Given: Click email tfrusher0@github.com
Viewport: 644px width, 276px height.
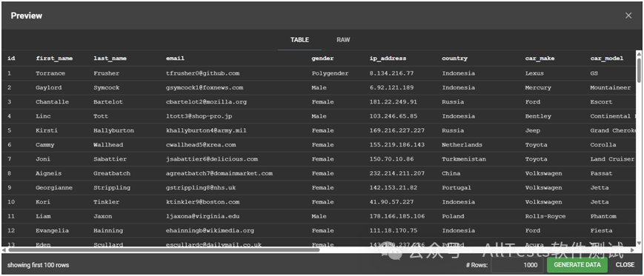Looking at the screenshot, I should click(x=202, y=73).
